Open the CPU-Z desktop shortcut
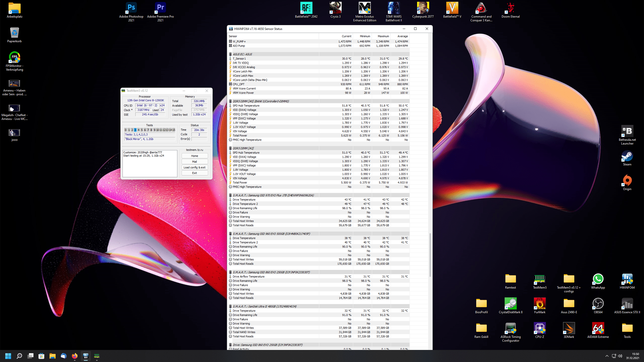 540,329
